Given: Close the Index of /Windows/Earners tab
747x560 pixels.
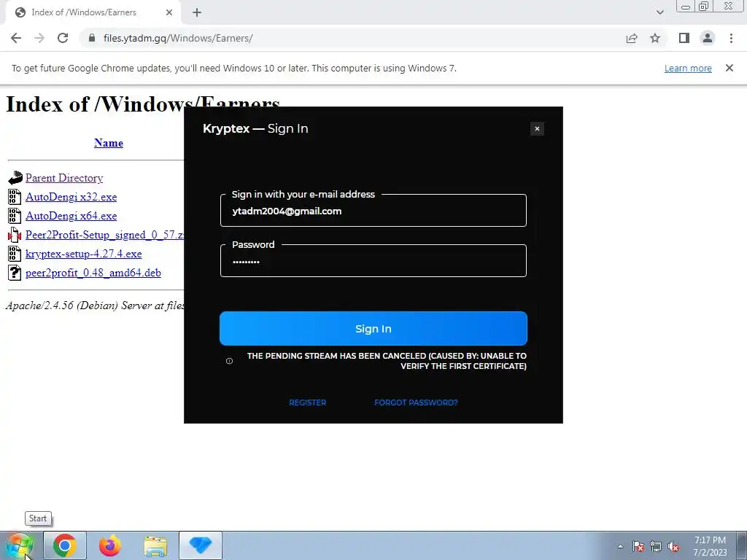Looking at the screenshot, I should tap(169, 12).
